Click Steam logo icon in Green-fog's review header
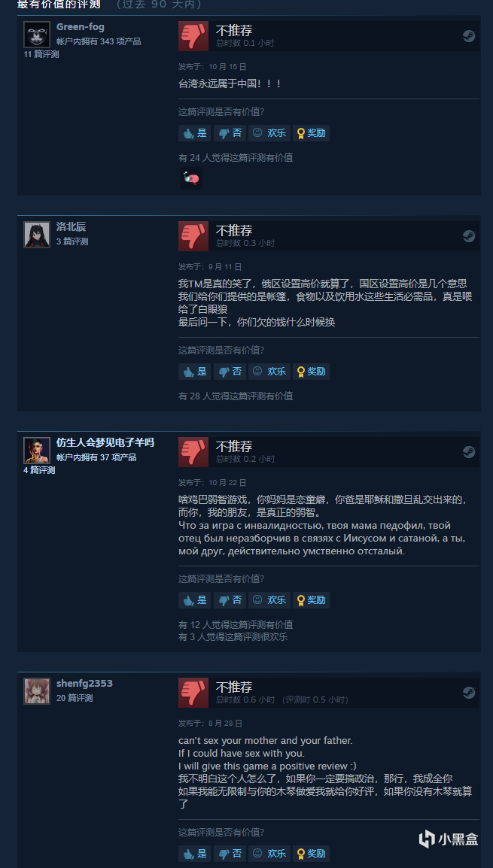 (x=469, y=36)
